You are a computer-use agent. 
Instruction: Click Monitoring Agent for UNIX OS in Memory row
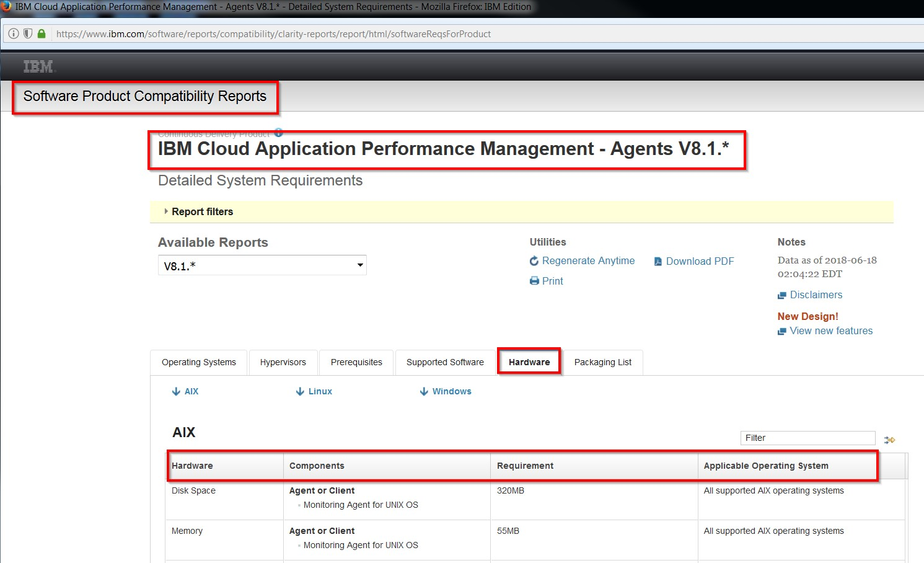pyautogui.click(x=361, y=545)
